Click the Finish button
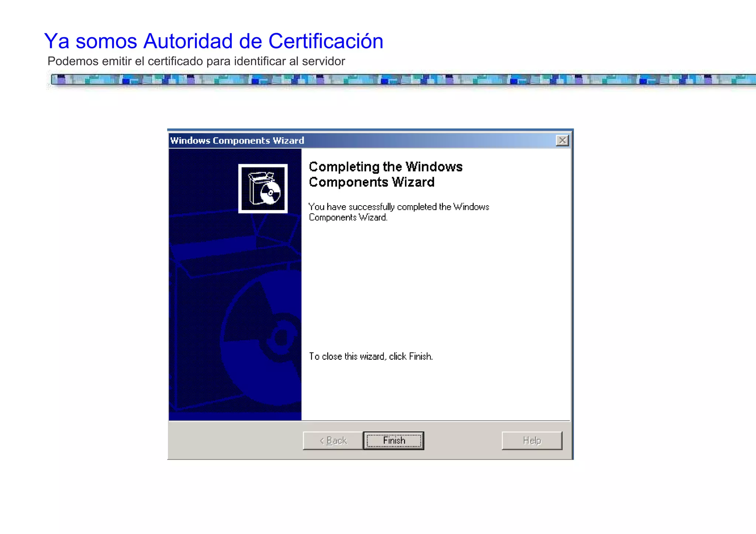The height and width of the screenshot is (534, 756). click(394, 440)
